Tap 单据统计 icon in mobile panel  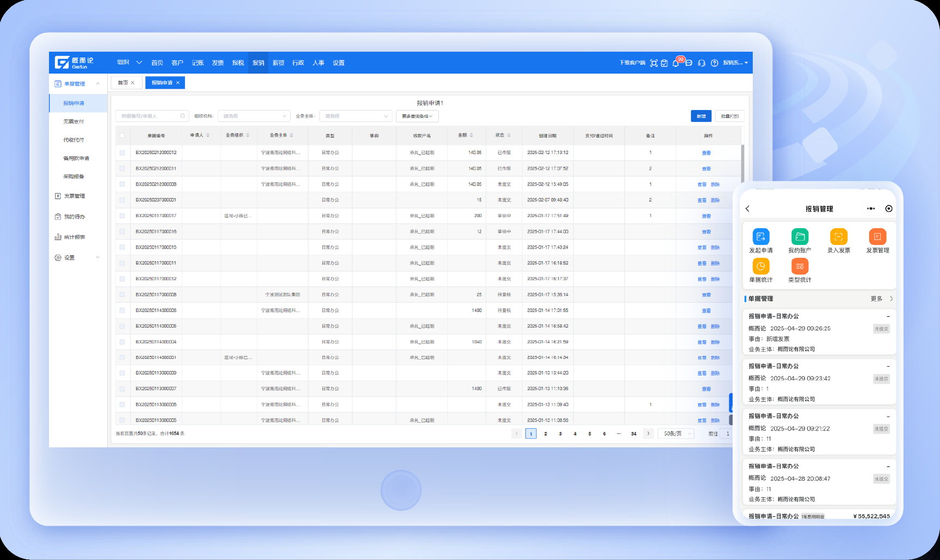[761, 266]
